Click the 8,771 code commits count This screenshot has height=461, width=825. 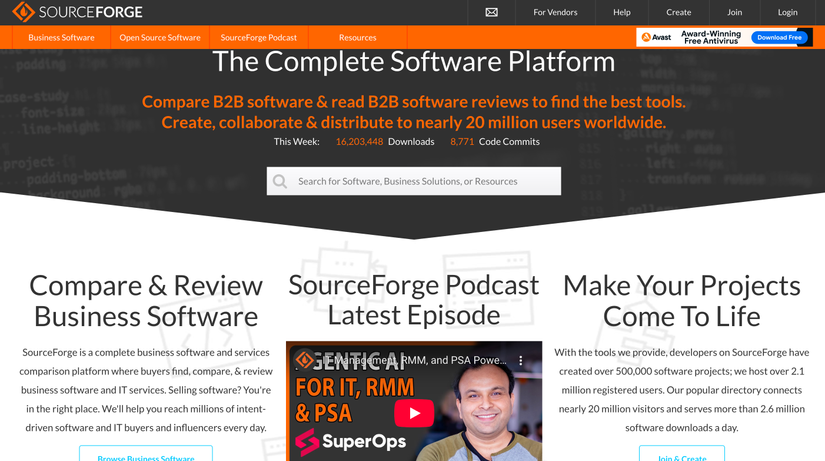pyautogui.click(x=462, y=142)
